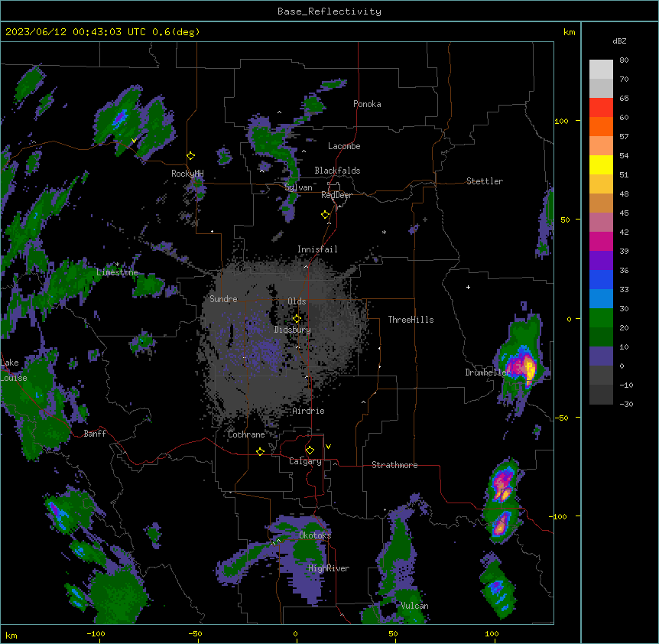Click the light gray 70–80 dBZ legend swatch

coord(601,70)
